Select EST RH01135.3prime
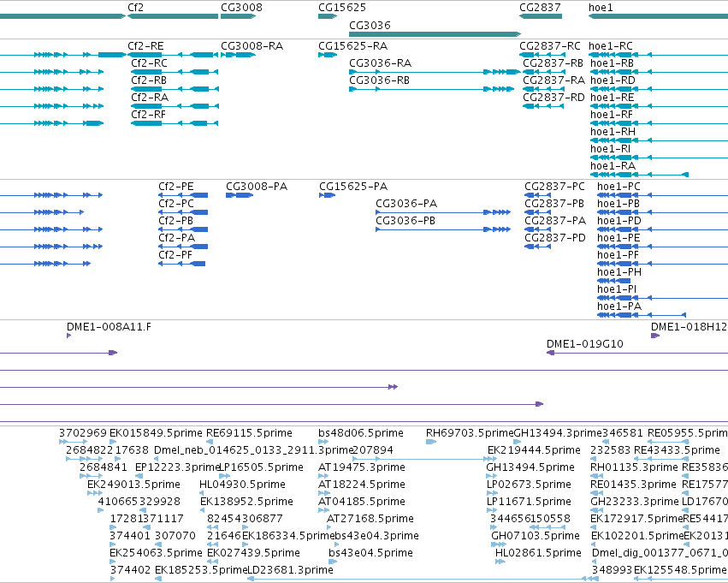This screenshot has width=728, height=583. 634,467
